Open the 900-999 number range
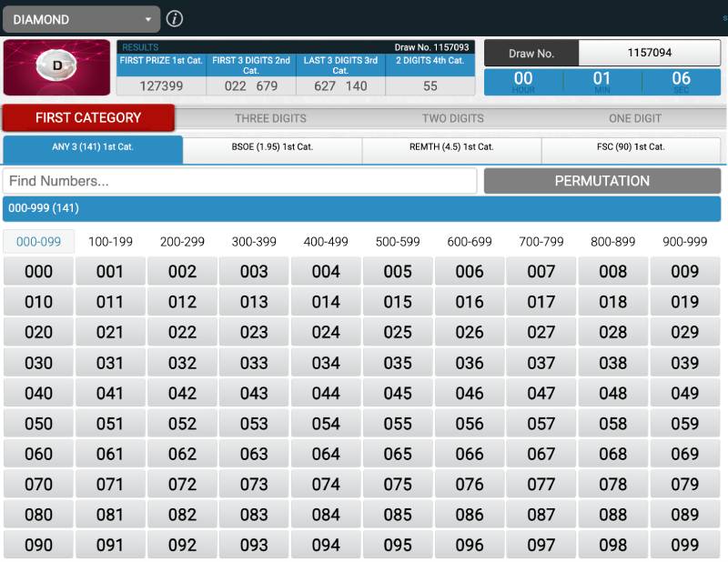 pyautogui.click(x=685, y=242)
